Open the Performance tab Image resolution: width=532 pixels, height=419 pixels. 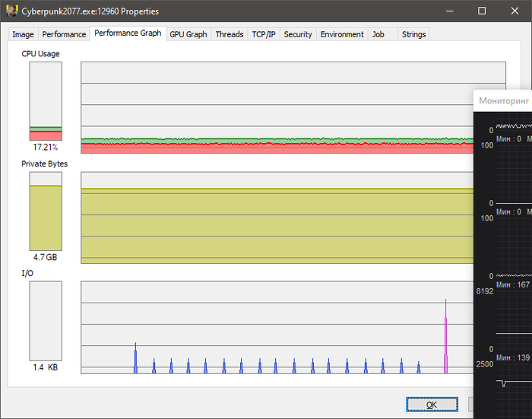click(64, 34)
